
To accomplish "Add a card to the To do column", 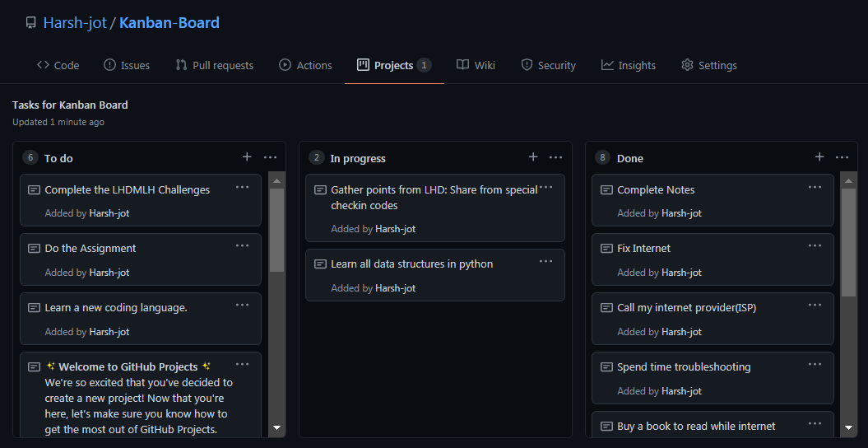I will [247, 157].
